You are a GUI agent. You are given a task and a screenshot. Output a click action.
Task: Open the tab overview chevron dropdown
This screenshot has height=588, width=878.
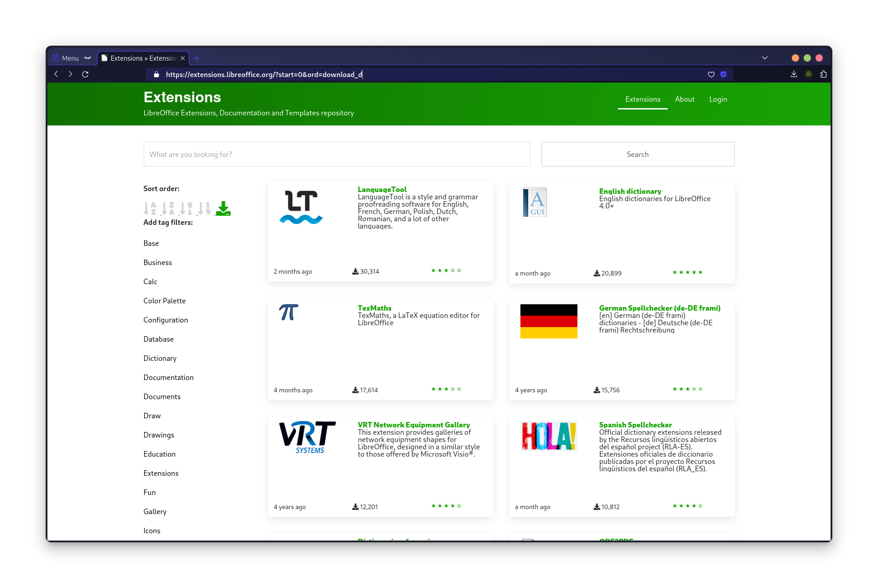pos(764,57)
